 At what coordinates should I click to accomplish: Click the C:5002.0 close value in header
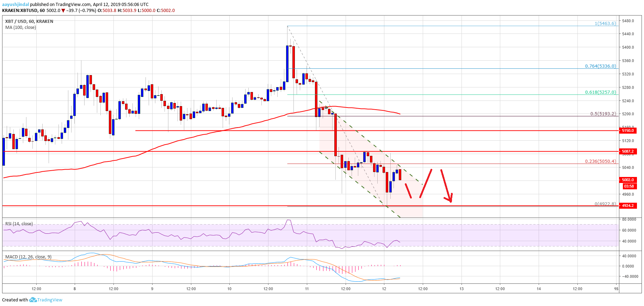coord(166,11)
